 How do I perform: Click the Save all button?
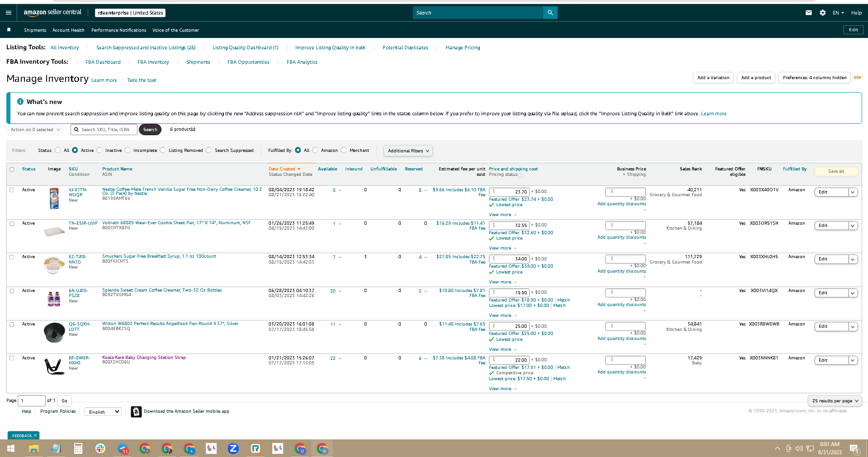[x=836, y=171]
